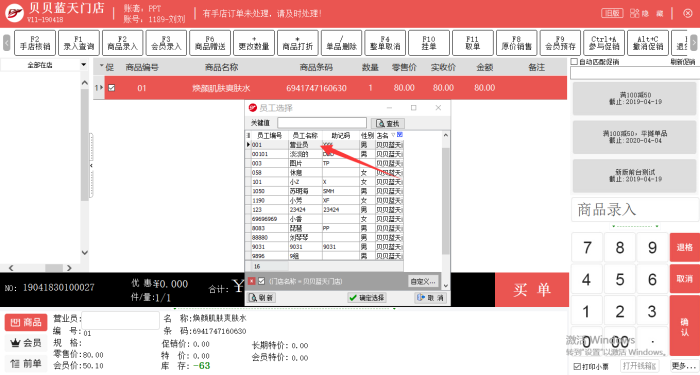Image resolution: width=700 pixels, height=375 pixels.
Task: Open the 店名 column filter dropdown arrow
Action: pyautogui.click(x=393, y=135)
